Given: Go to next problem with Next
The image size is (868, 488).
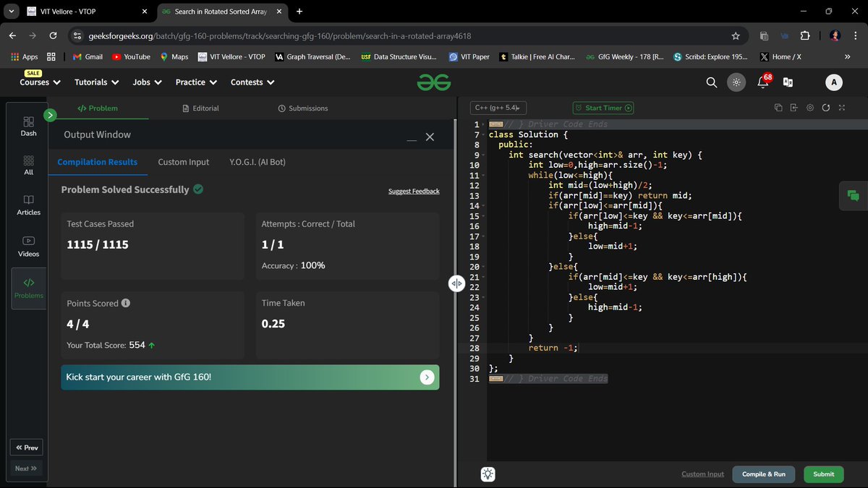Looking at the screenshot, I should [26, 468].
